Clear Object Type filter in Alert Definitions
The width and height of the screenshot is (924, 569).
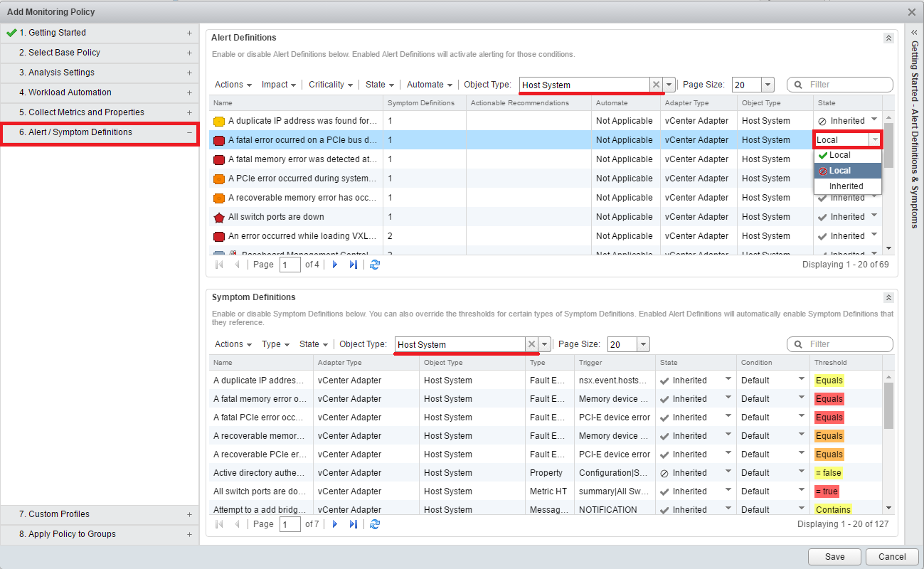(x=656, y=85)
